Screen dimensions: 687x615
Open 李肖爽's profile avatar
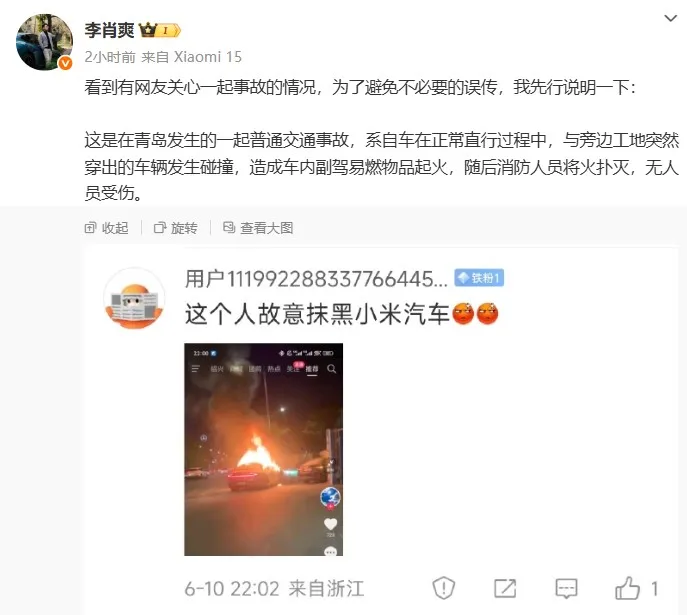[44, 42]
